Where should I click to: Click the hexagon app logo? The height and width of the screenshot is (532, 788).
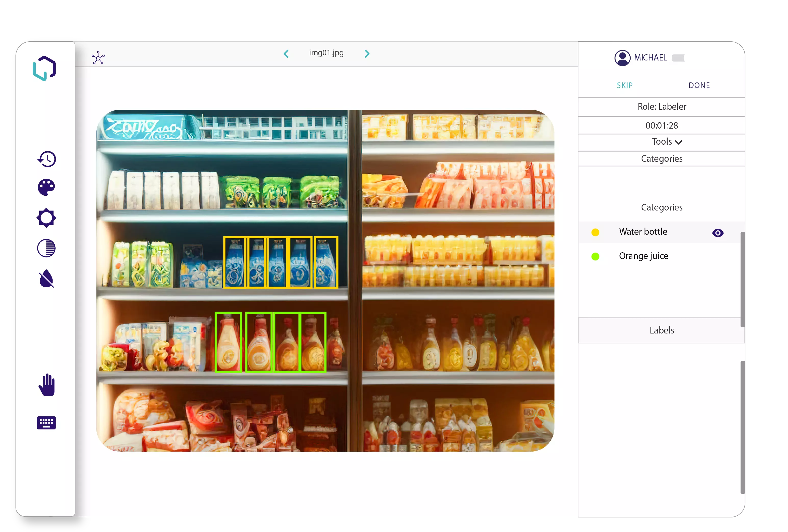(x=44, y=68)
